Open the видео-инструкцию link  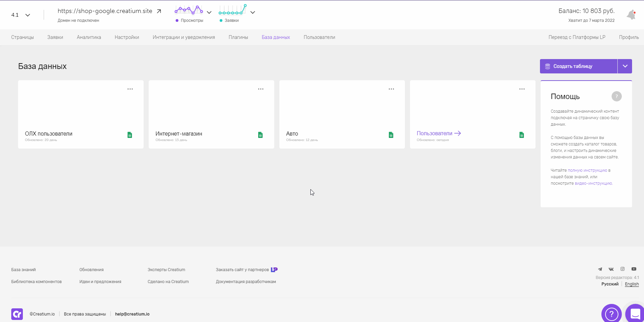594,183
